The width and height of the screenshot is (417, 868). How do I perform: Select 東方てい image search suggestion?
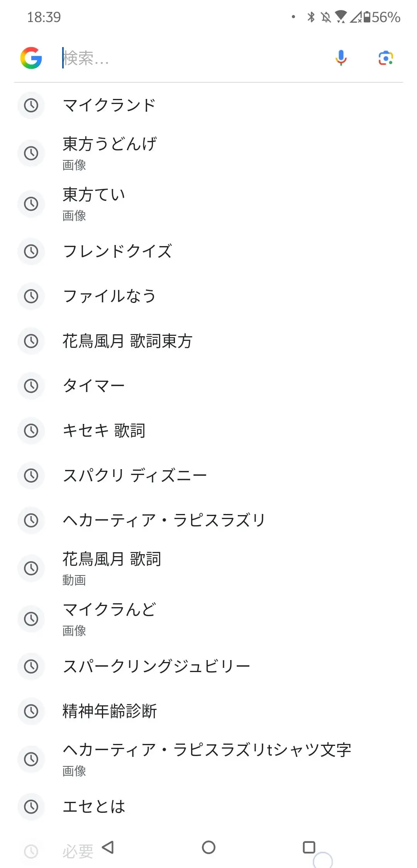coord(208,204)
